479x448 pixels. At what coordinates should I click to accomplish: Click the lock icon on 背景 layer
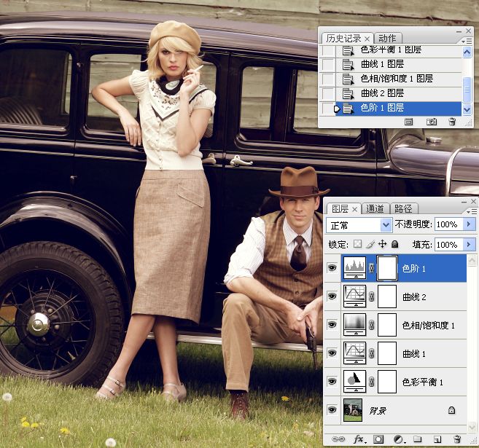coord(451,410)
